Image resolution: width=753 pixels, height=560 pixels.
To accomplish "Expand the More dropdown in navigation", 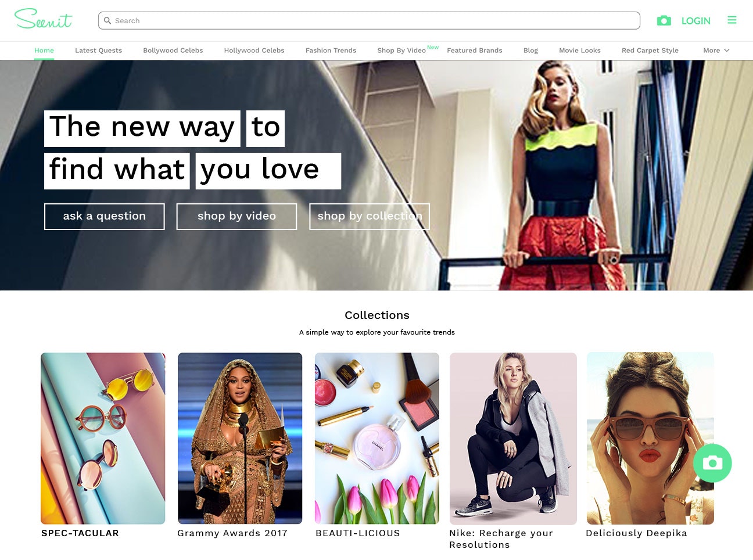I will 716,51.
